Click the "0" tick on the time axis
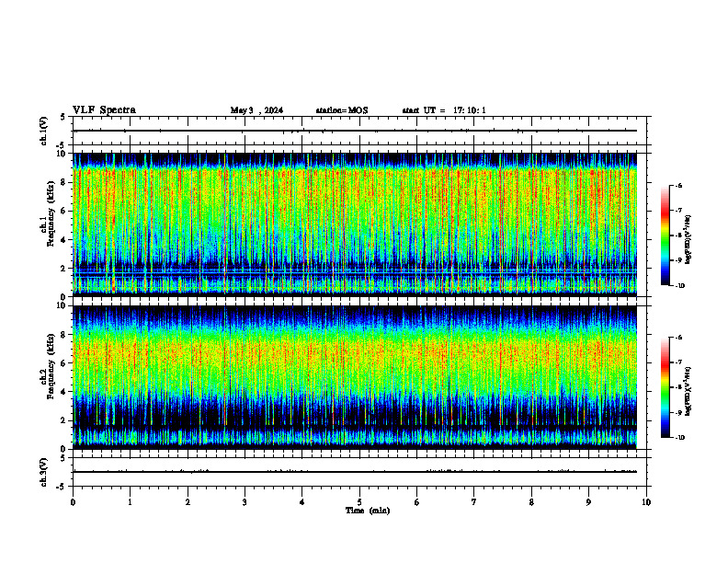The width and height of the screenshot is (728, 563). coord(73,502)
